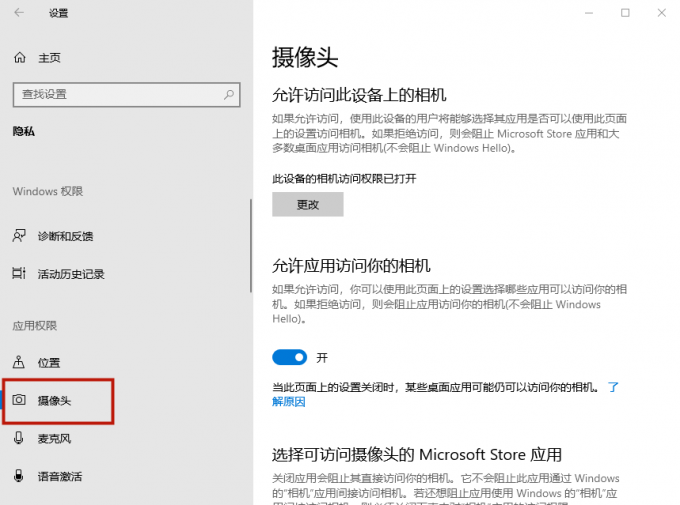Click the 诊断和反馈 feedback icon

pyautogui.click(x=19, y=236)
